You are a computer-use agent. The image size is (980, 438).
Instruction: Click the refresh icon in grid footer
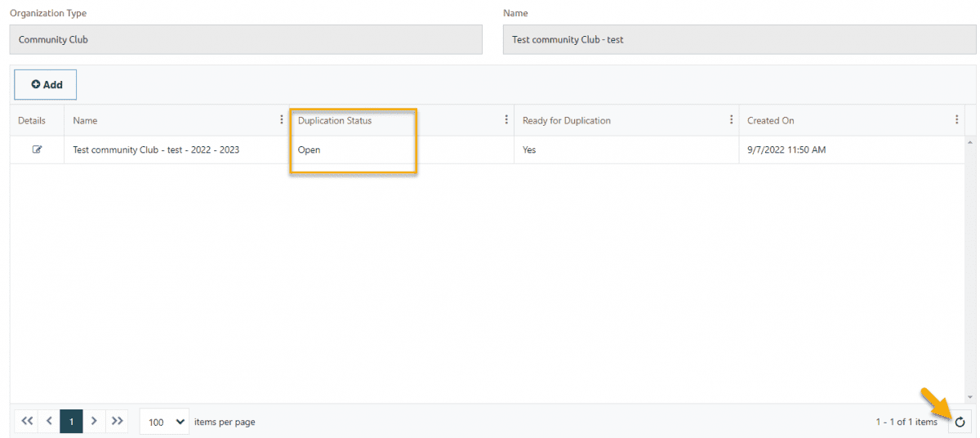point(960,422)
